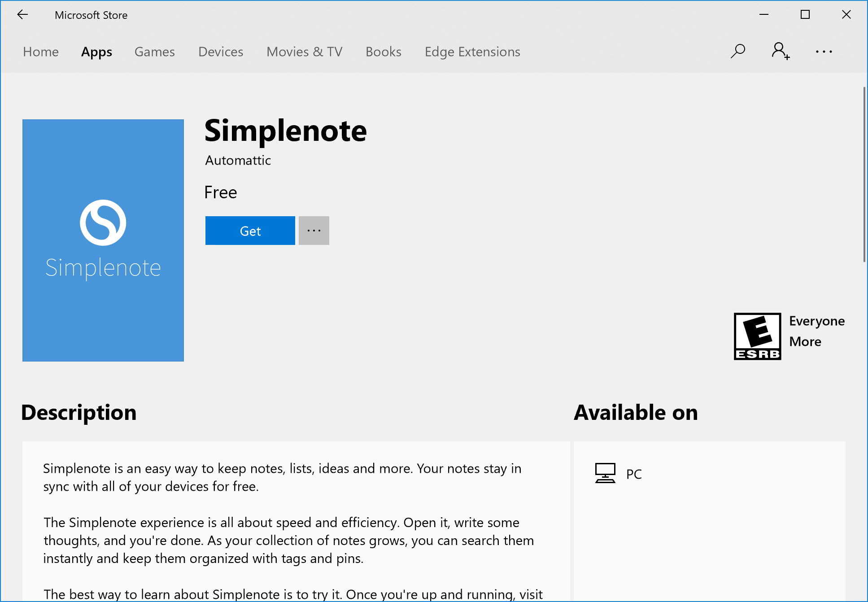This screenshot has height=602, width=868.
Task: Select the Apps navigation item
Action: [96, 52]
